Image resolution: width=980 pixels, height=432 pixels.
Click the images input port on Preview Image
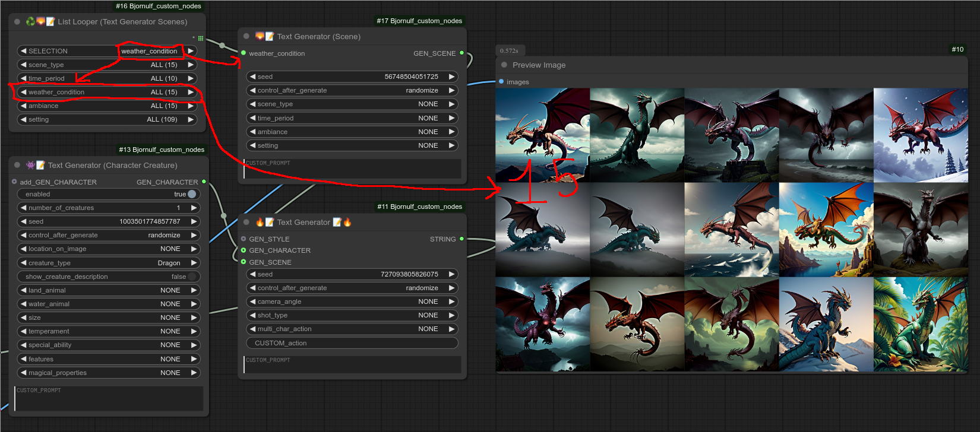pyautogui.click(x=502, y=82)
